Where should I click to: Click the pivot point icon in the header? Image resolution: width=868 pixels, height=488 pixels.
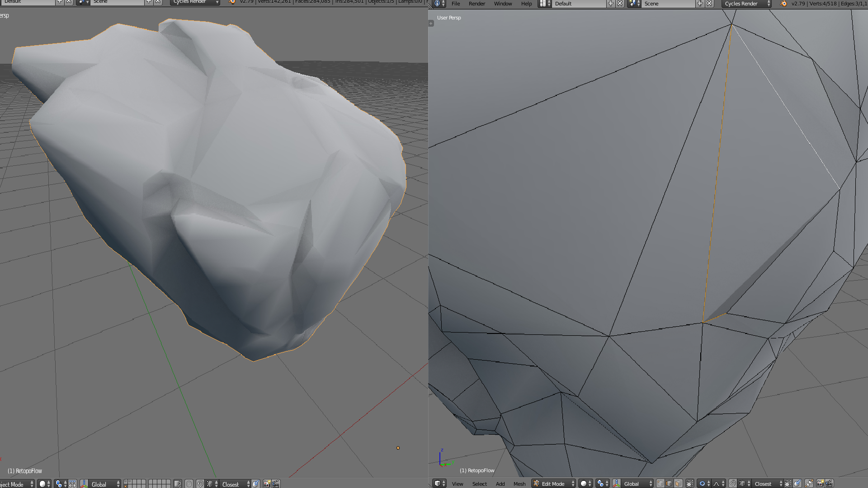point(600,483)
